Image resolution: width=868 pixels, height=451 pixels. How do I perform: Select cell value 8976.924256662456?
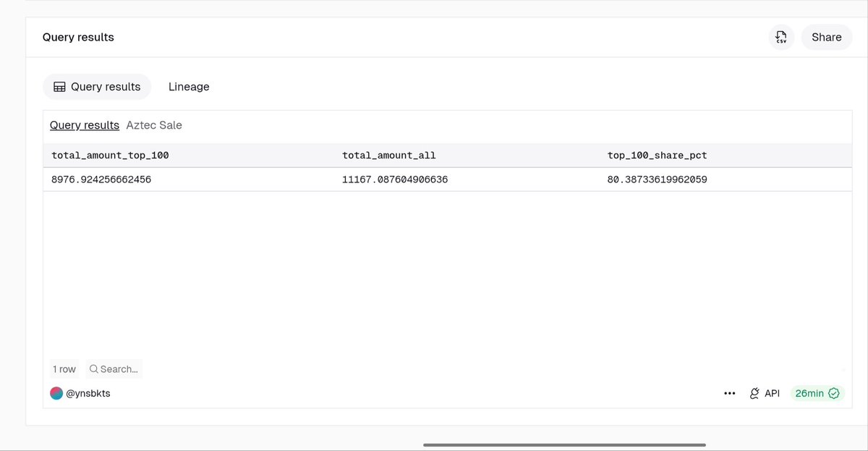pos(101,180)
